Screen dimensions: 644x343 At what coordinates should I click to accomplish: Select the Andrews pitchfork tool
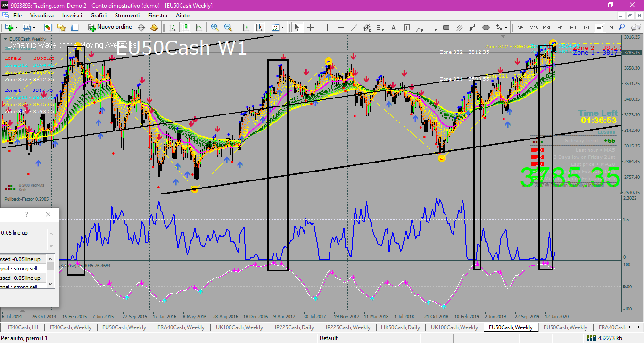point(472,27)
